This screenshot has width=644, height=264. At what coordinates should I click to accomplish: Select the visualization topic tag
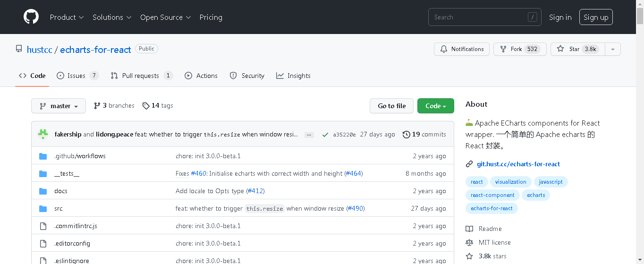click(510, 182)
